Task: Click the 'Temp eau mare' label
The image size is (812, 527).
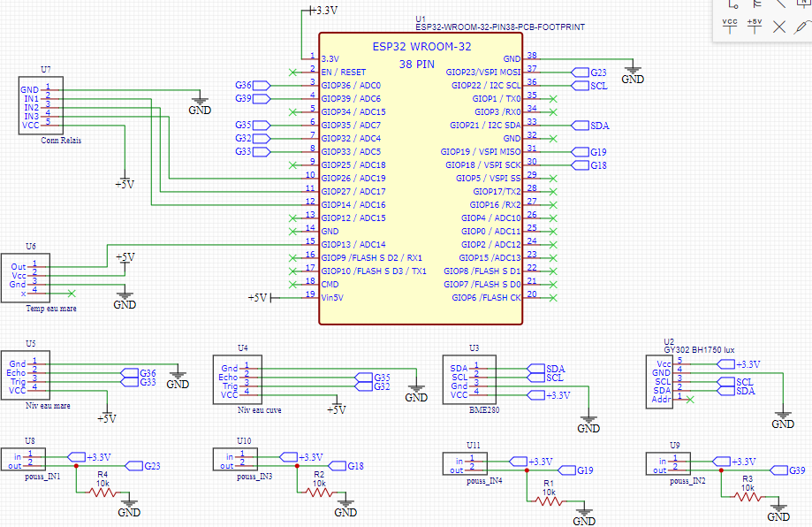Action: click(51, 309)
